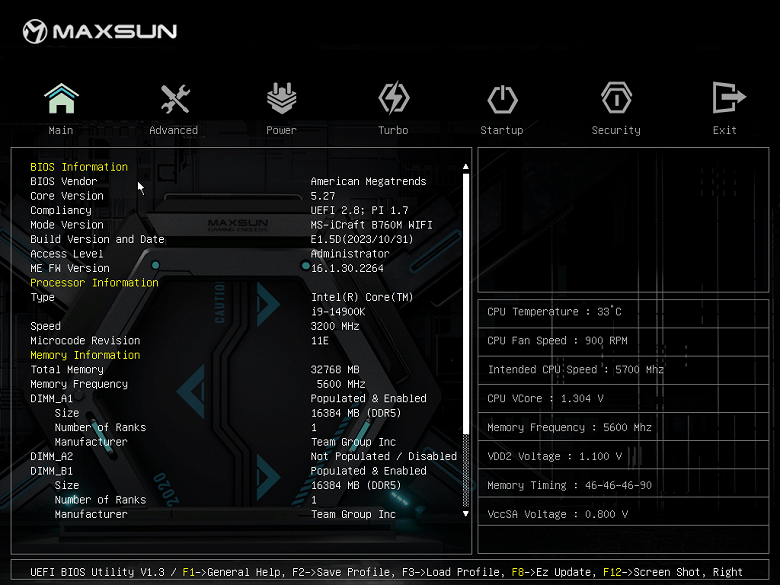Click the MAXSUN logo

click(x=99, y=31)
